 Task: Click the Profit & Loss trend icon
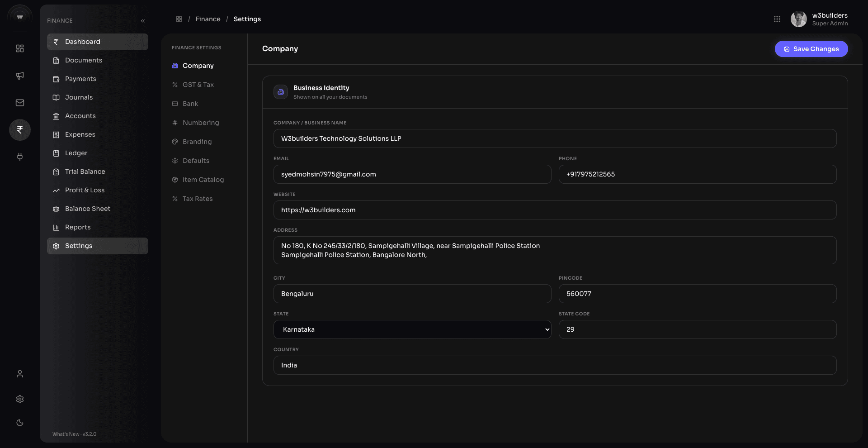[x=56, y=190]
